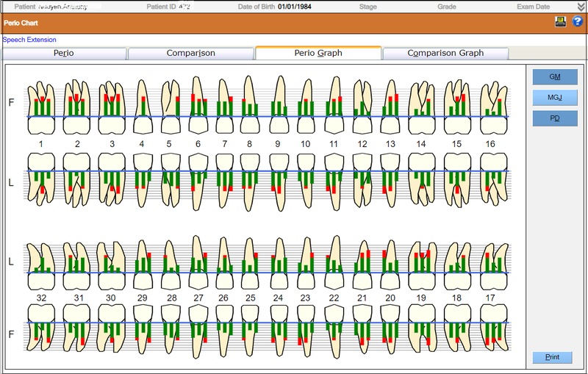Screen dimensions: 588x374
Task: Toggle the MGJ graph display button
Action: coord(555,98)
